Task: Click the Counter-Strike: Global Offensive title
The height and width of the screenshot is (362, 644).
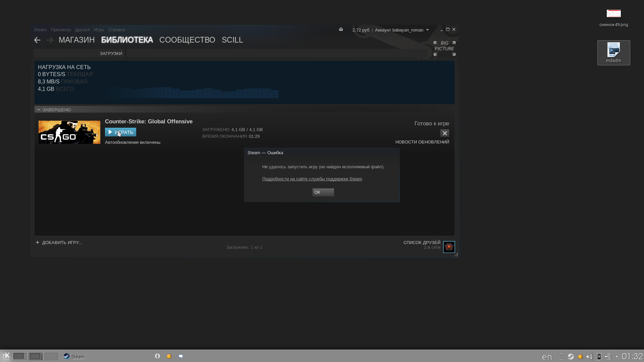Action: [149, 122]
